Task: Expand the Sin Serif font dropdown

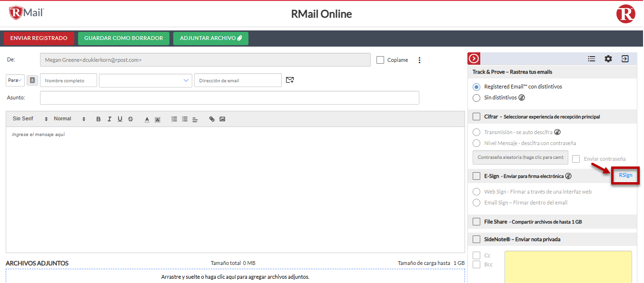Action: (30, 119)
